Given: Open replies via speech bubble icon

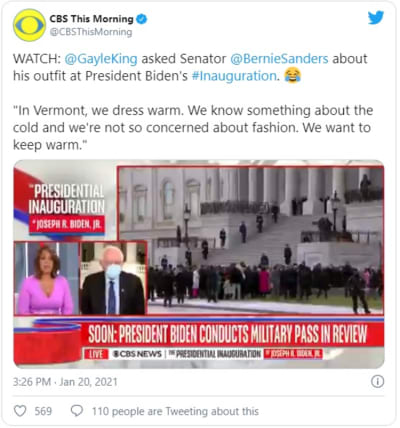Looking at the screenshot, I should [x=77, y=411].
